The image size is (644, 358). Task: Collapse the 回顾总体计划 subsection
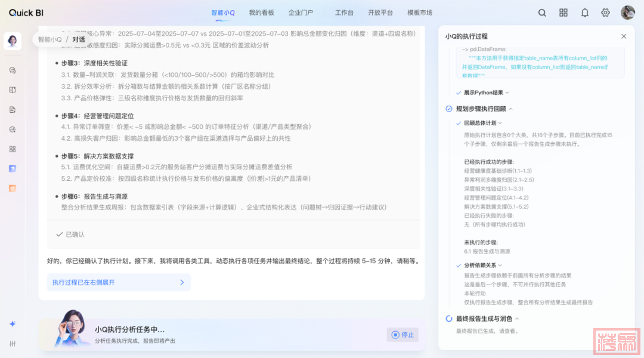pyautogui.click(x=500, y=123)
